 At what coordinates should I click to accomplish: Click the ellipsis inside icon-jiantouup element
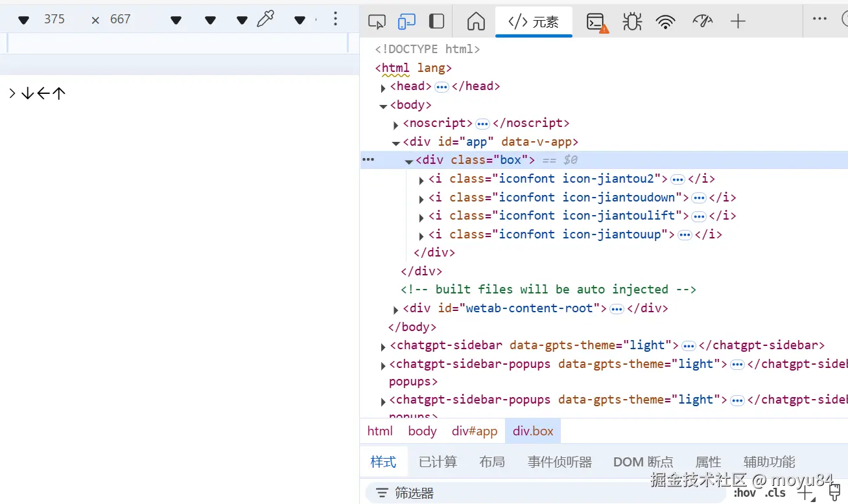tap(685, 235)
